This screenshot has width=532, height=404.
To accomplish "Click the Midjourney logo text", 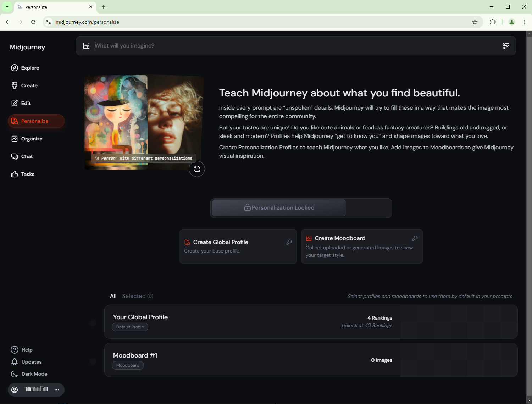I will tap(27, 47).
